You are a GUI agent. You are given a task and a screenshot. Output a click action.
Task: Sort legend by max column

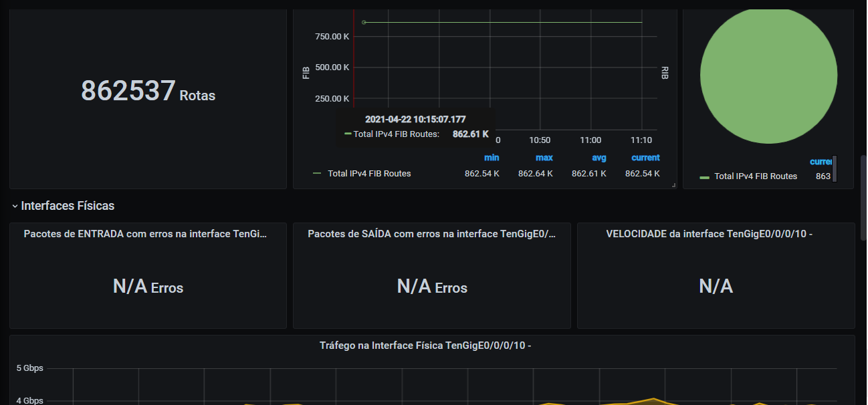(544, 158)
